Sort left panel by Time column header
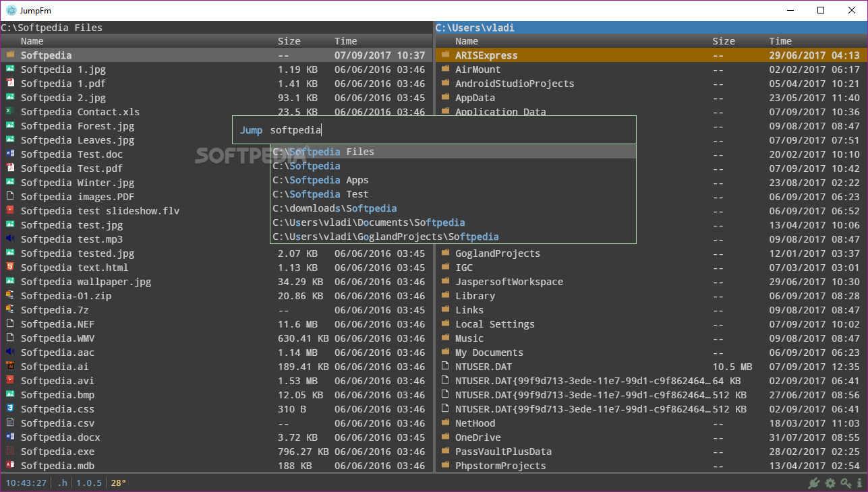 pos(346,41)
